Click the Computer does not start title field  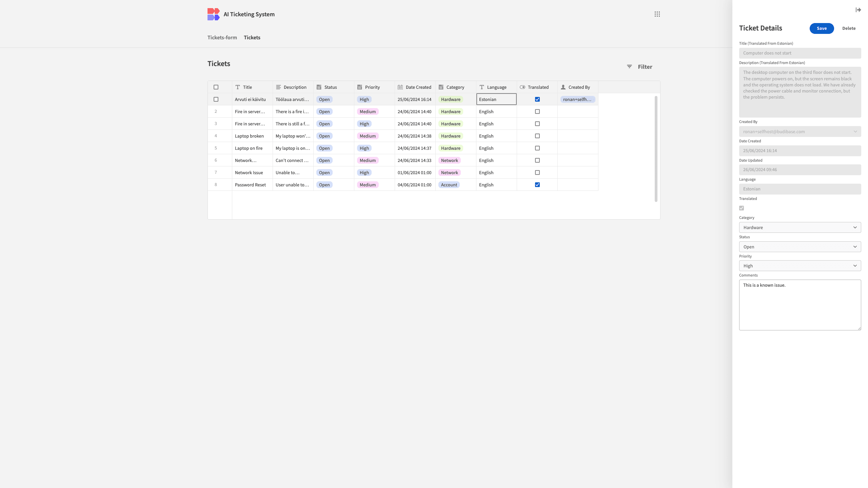click(x=800, y=53)
